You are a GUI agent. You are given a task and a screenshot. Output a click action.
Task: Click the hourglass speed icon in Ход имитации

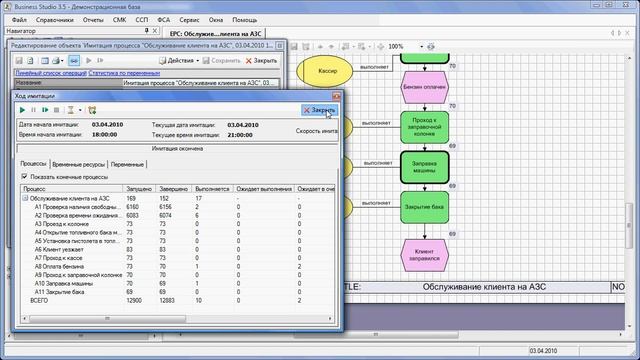(71, 110)
